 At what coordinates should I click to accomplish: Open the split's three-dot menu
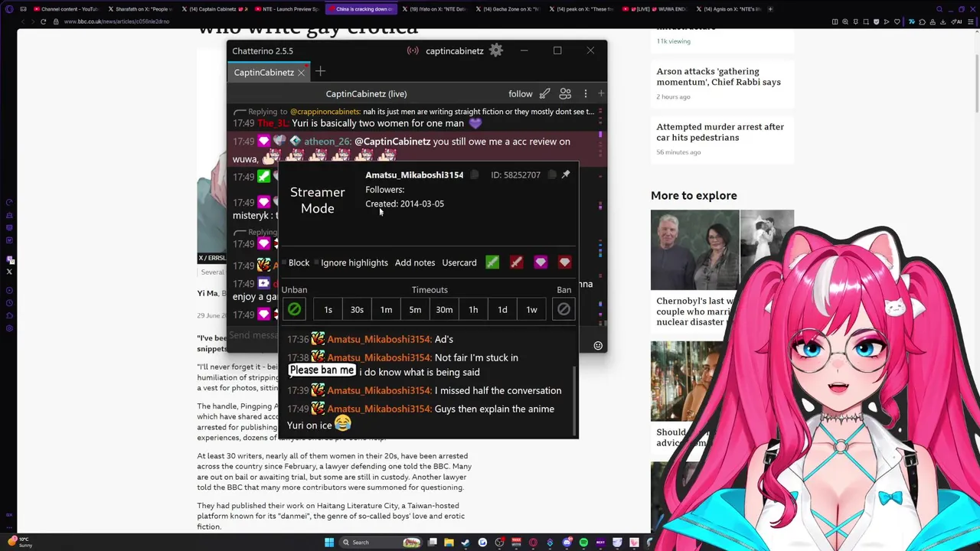(x=586, y=93)
